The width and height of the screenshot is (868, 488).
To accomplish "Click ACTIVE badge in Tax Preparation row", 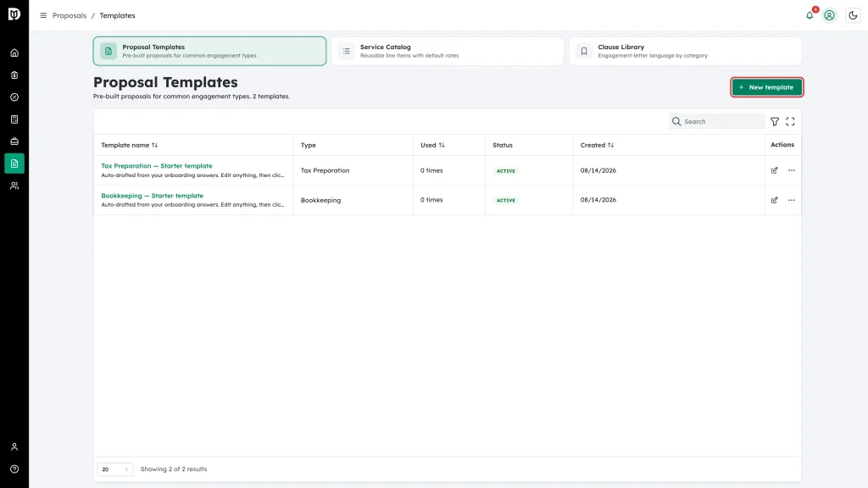I will (506, 171).
